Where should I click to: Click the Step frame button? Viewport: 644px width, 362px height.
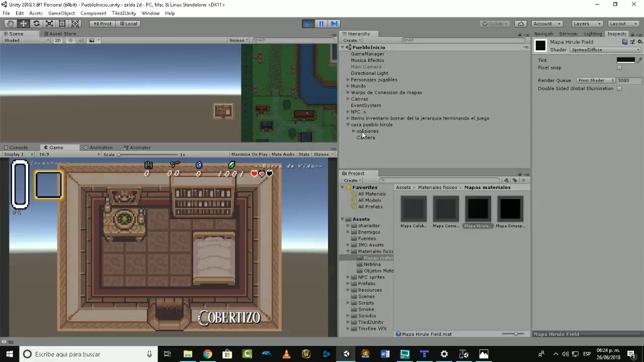click(334, 24)
